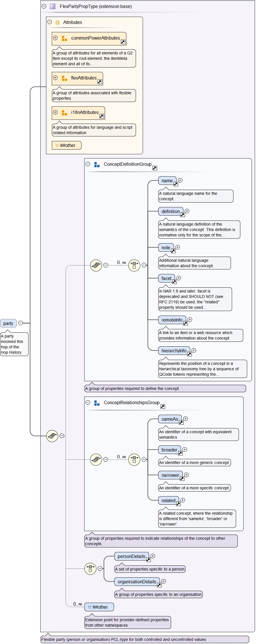Select the broader element box
This screenshot has height=644, width=262.
[169, 450]
